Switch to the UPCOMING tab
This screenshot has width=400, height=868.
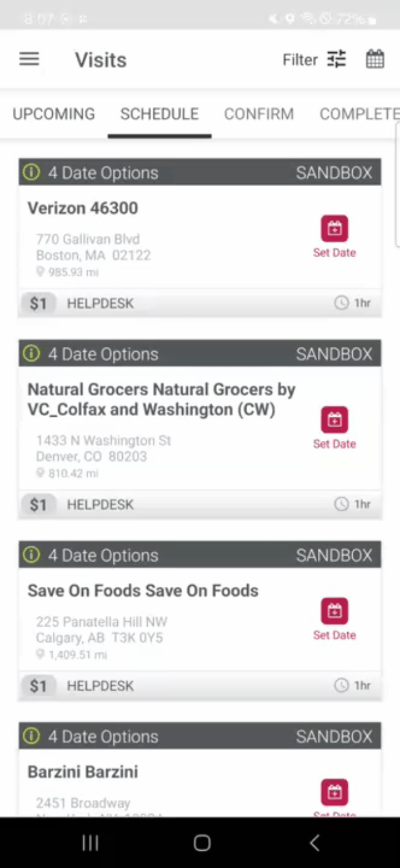coord(54,114)
